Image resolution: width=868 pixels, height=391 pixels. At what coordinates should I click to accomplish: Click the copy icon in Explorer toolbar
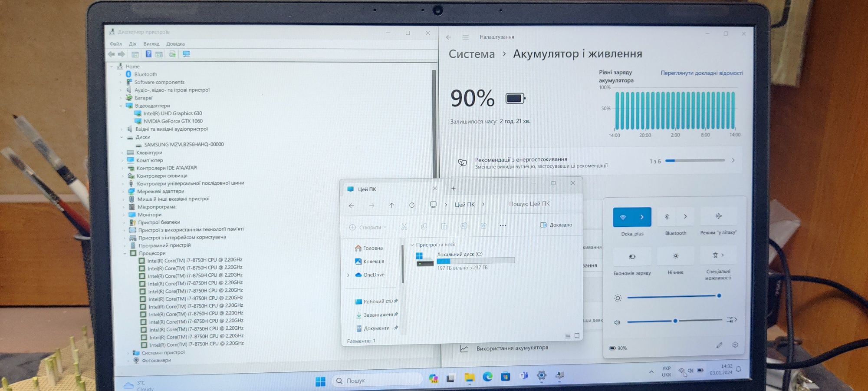pos(424,226)
